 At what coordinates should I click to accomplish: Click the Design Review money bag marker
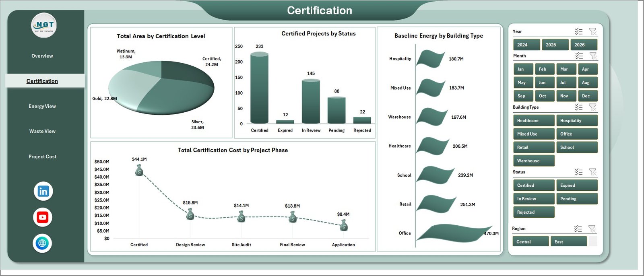pyautogui.click(x=190, y=214)
